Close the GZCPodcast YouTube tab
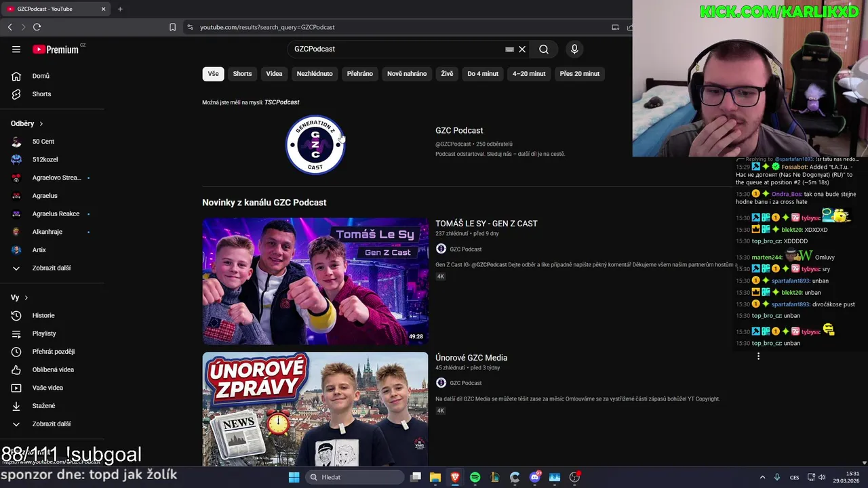 [x=103, y=9]
